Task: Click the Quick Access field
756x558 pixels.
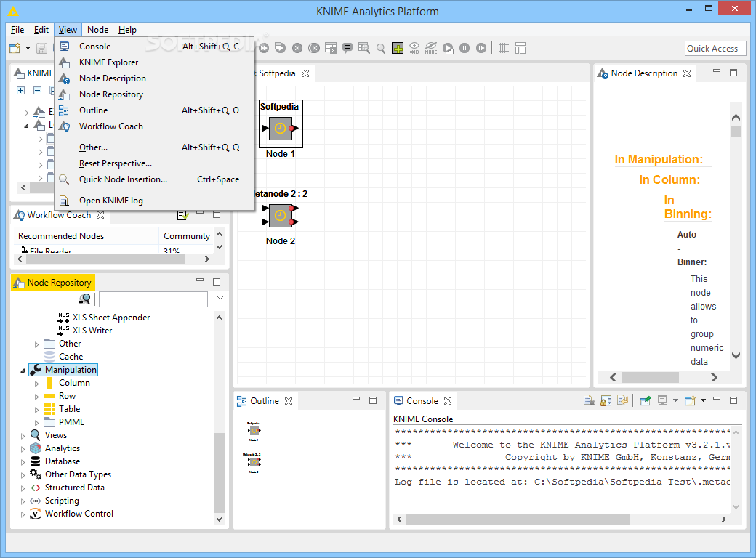Action: tap(715, 48)
